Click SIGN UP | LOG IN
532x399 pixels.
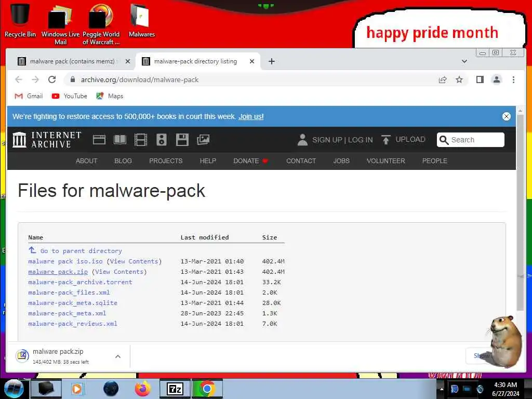click(x=335, y=140)
